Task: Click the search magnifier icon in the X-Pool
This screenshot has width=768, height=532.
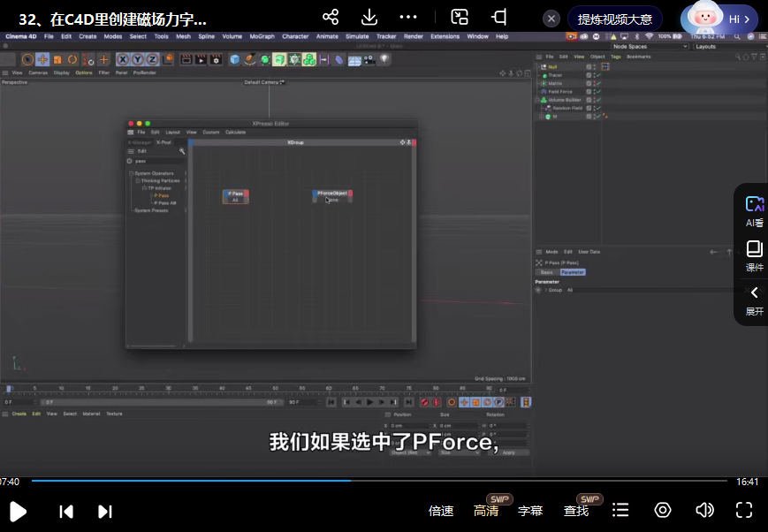Action: pyautogui.click(x=179, y=151)
